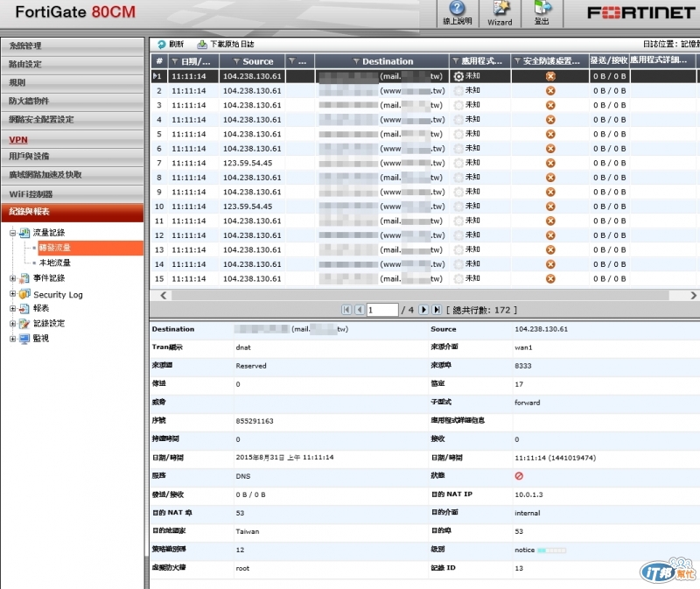Open the Policy menu
Image resolution: width=700 pixels, height=589 pixels.
(x=73, y=82)
